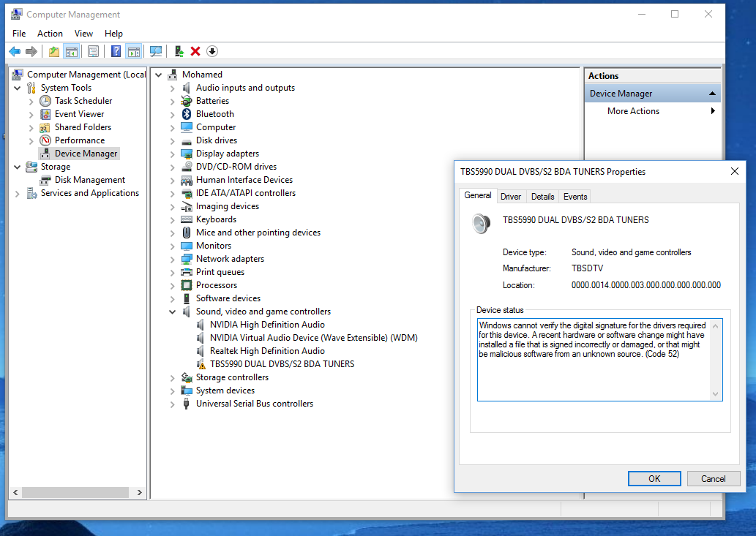Toggle Show/Hide Action Pane toolbar icon
The height and width of the screenshot is (536, 756).
coord(133,51)
